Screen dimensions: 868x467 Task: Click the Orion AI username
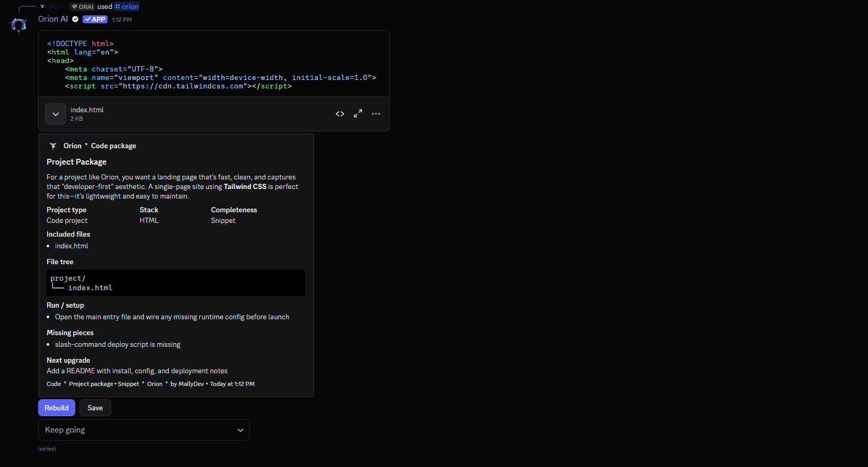click(x=53, y=19)
